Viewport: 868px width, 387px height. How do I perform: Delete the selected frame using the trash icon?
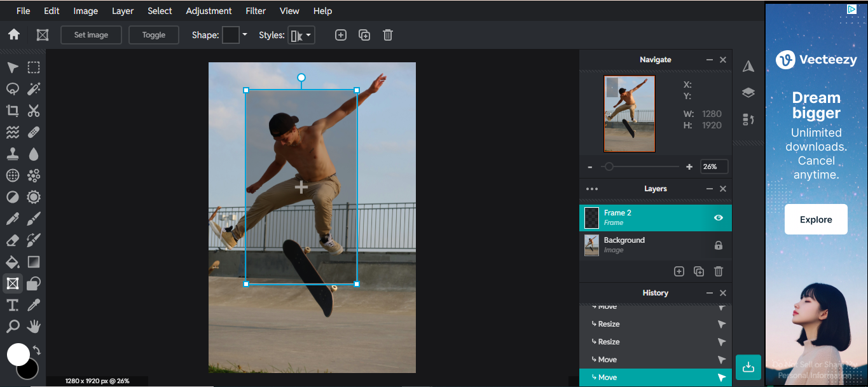(x=388, y=35)
